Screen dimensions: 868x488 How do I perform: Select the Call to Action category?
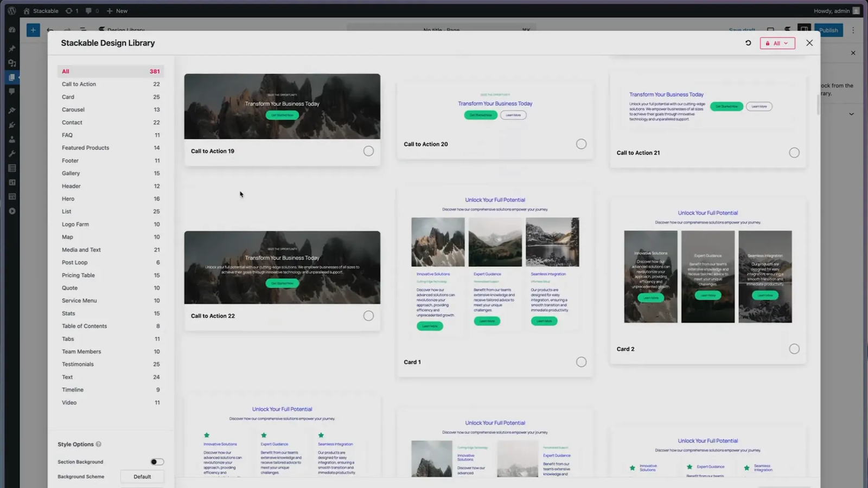coord(111,84)
